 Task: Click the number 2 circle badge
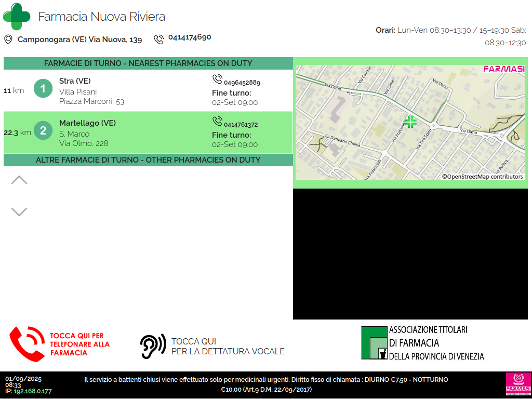coord(43,131)
